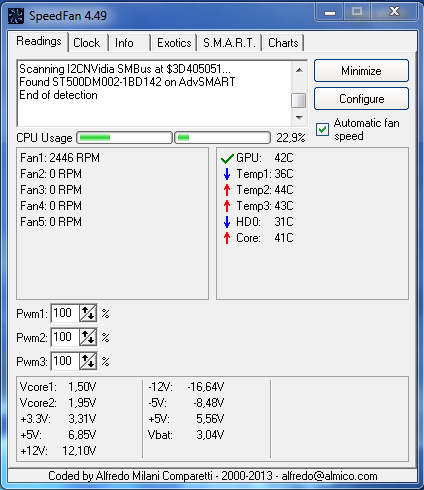The height and width of the screenshot is (490, 424).
Task: Click the HD0 31C temperature value
Action: click(x=284, y=222)
